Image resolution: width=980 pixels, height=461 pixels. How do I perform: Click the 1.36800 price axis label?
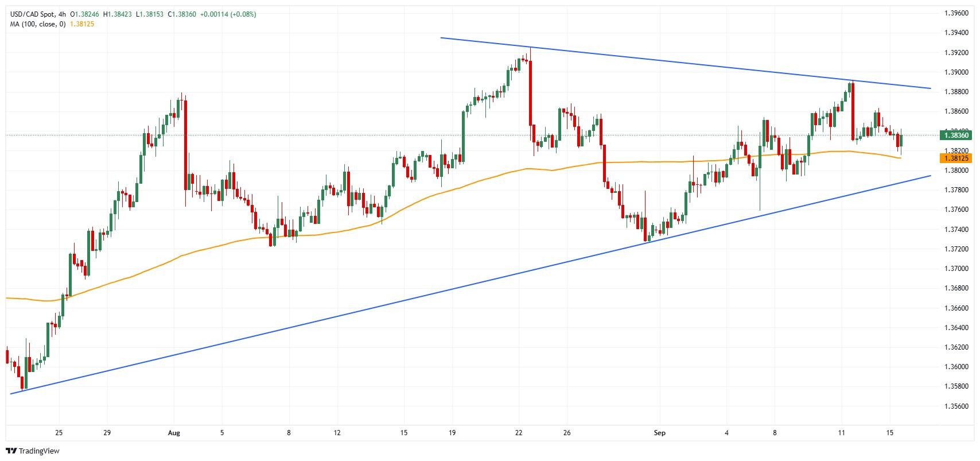(x=955, y=288)
